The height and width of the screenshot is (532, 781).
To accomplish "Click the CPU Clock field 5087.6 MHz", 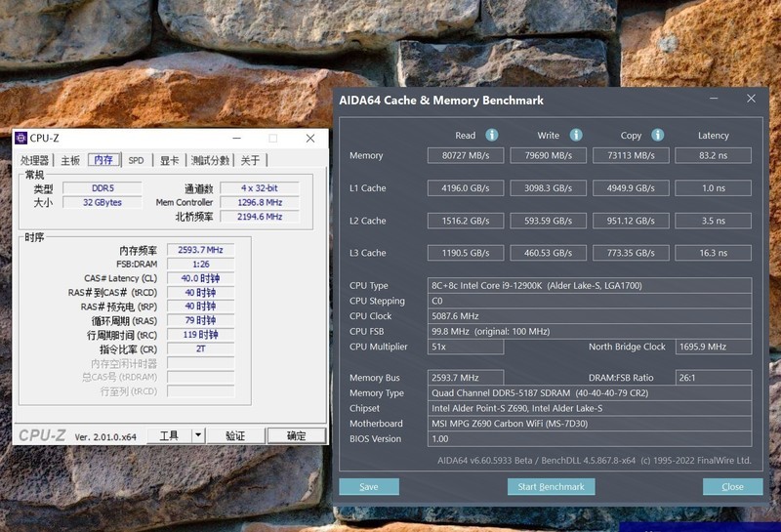I will click(x=590, y=316).
